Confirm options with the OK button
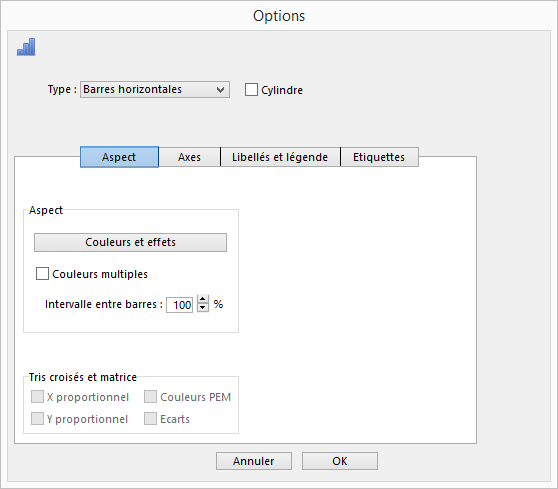 pyautogui.click(x=340, y=461)
